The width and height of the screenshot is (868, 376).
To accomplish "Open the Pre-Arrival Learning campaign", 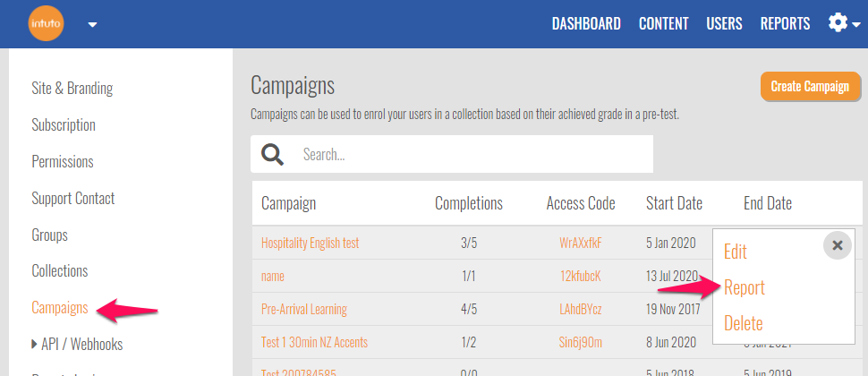I will coord(303,309).
